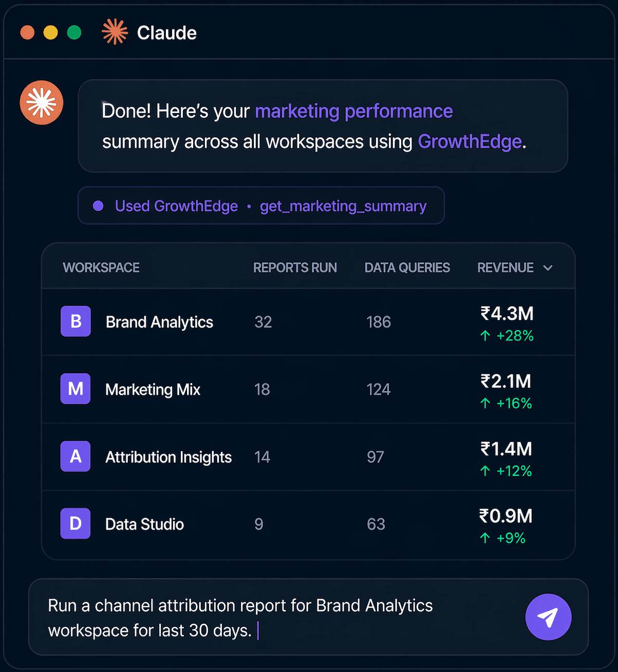
Task: Sort by the DATA QUERIES column header
Action: pos(407,268)
